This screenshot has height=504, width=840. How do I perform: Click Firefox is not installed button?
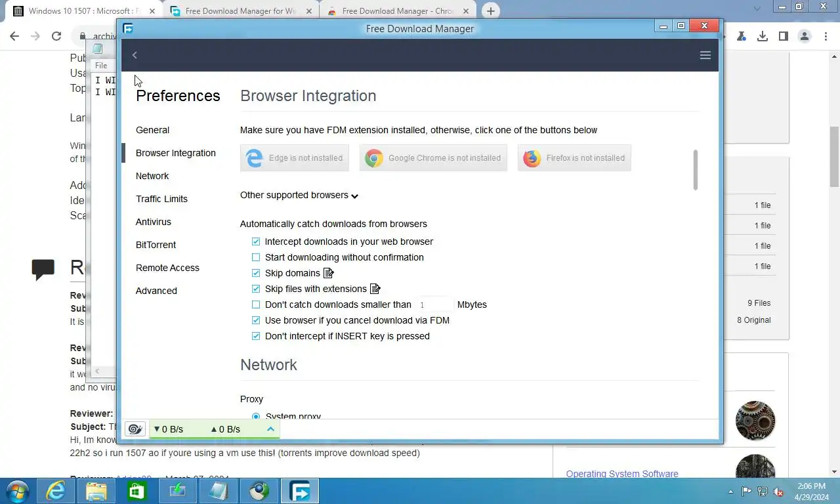[x=574, y=158]
